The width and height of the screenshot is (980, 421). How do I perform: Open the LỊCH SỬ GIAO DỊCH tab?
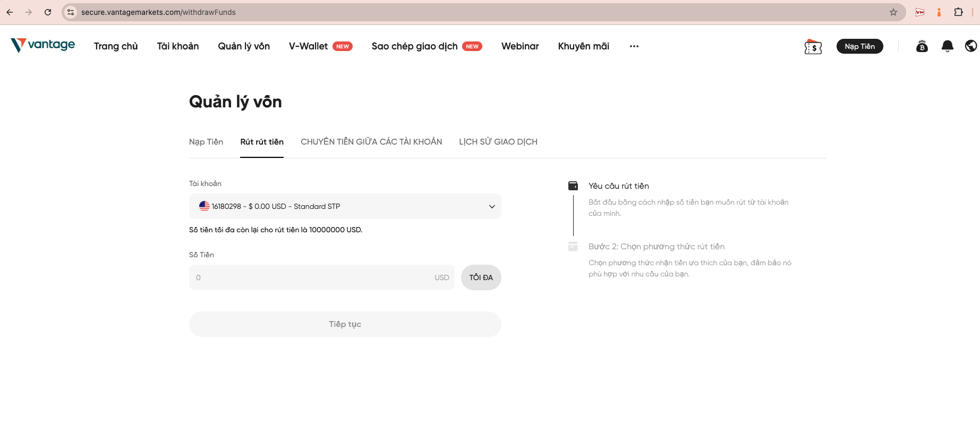coord(498,142)
